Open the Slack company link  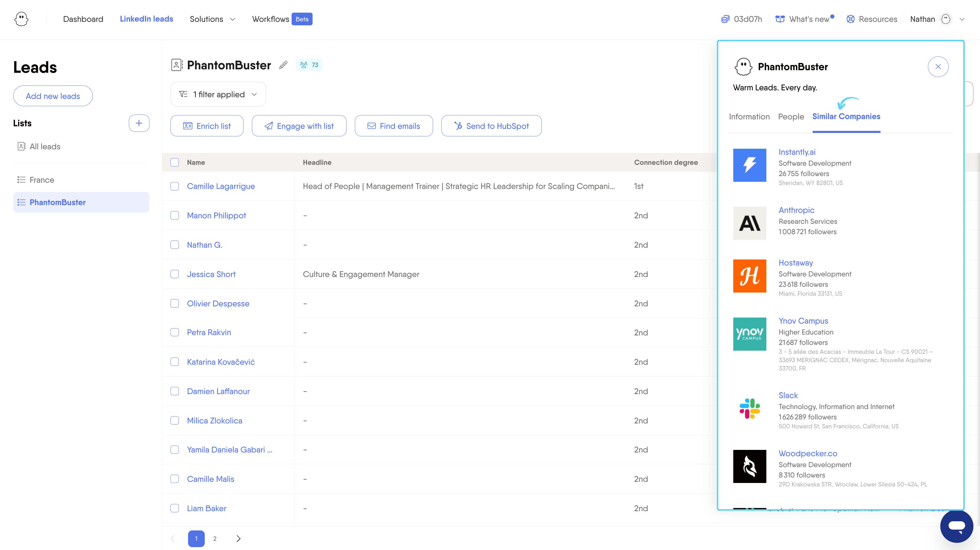coord(788,395)
